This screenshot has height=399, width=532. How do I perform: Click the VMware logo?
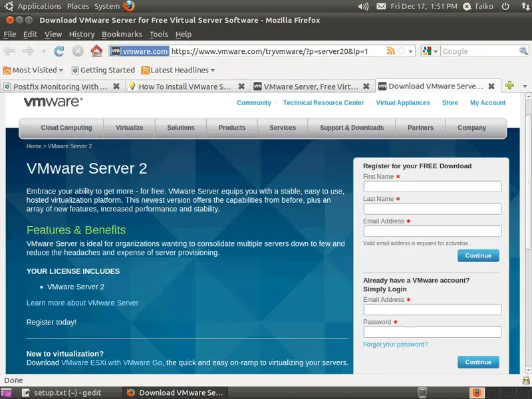click(x=53, y=102)
